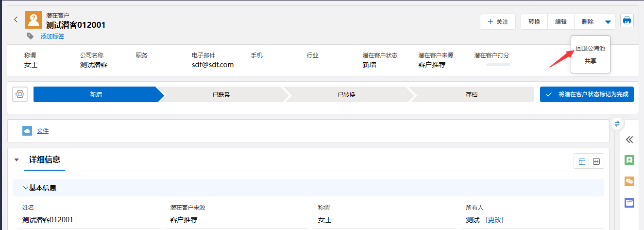Click the cloud icon next to 文件
Image resolution: width=644 pixels, height=230 pixels.
click(x=27, y=131)
